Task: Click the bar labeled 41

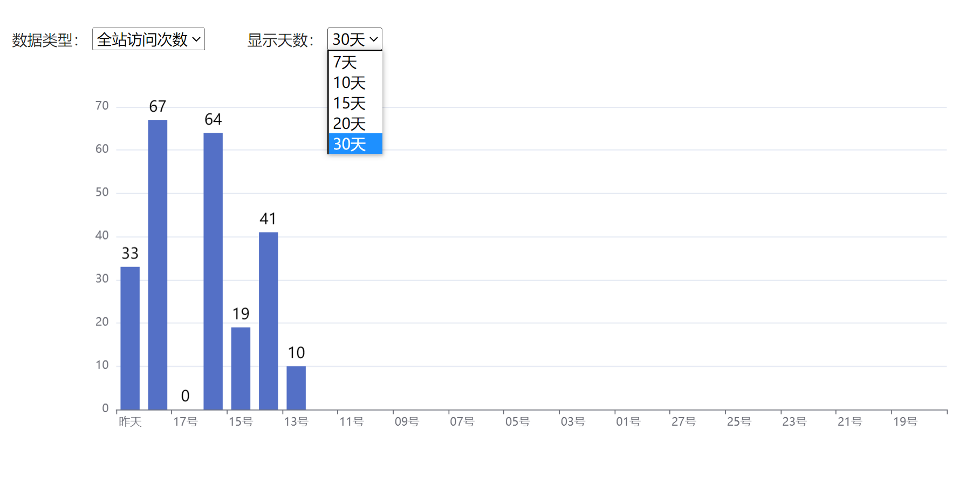Action: (x=269, y=321)
